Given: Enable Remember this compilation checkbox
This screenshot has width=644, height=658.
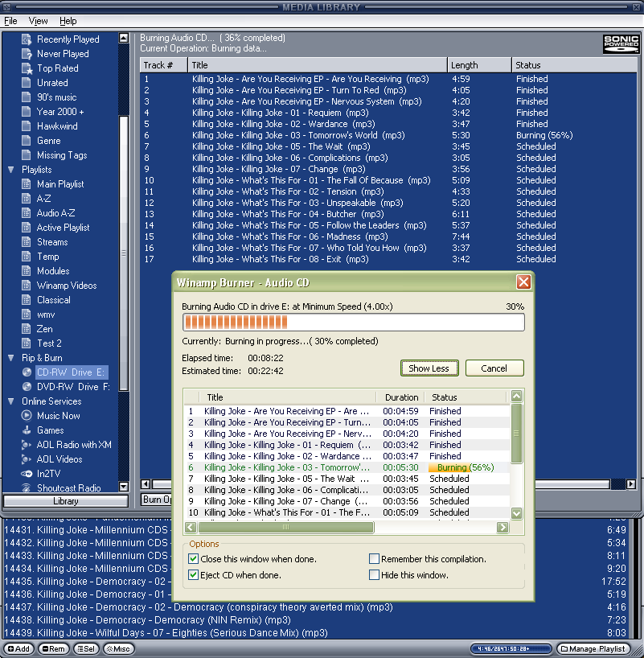Looking at the screenshot, I should coord(374,558).
